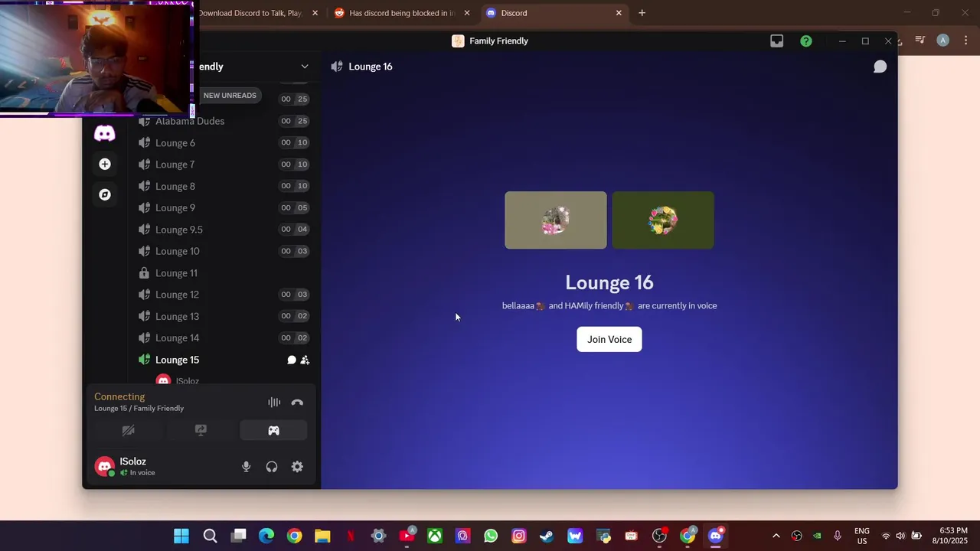Viewport: 980px width, 551px height.
Task: Open Chrome three-dot menu
Action: [965, 41]
